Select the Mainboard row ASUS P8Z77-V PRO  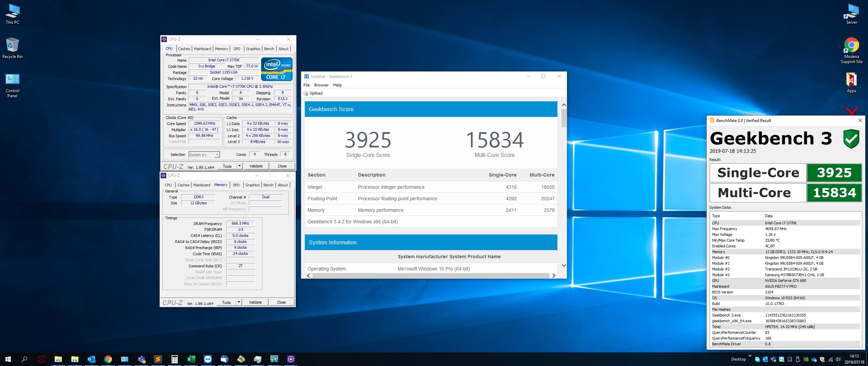785,286
